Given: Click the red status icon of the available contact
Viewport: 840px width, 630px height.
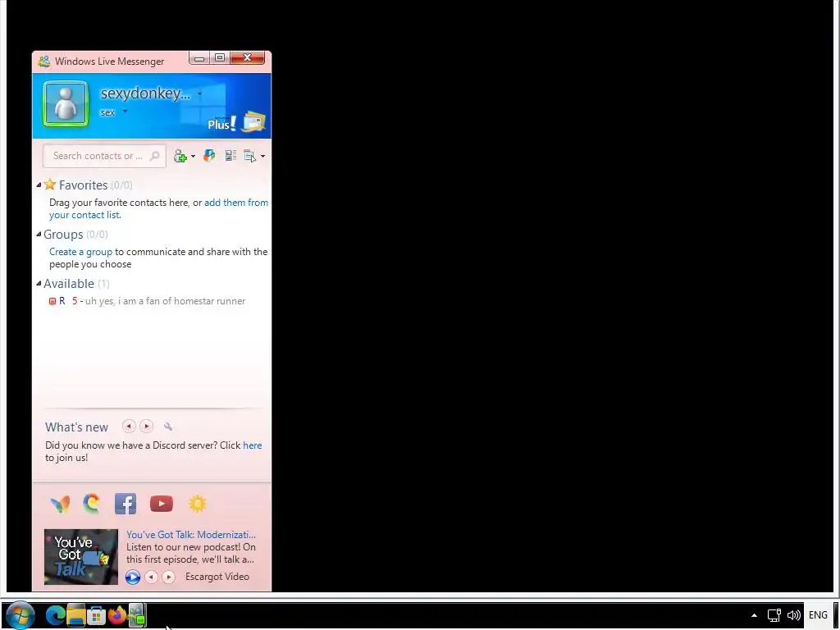Looking at the screenshot, I should point(52,301).
